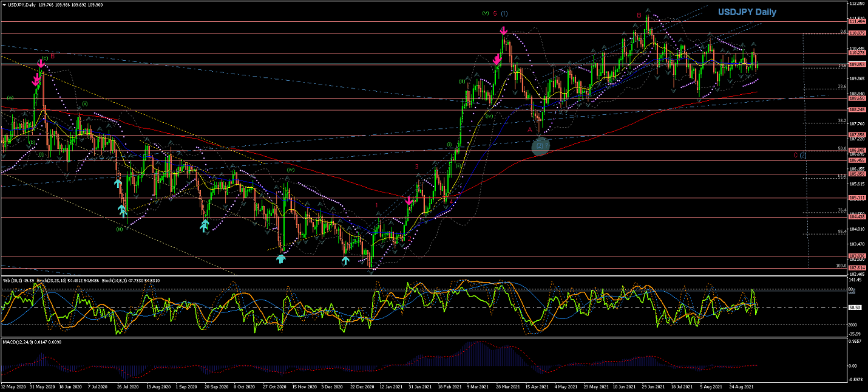Image resolution: width=868 pixels, height=392 pixels.
Task: Select the Fibonacci 50.0 retracement level label
Action: coord(841,149)
